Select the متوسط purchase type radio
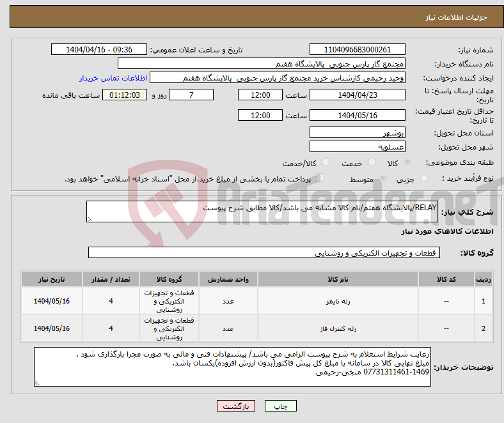504x423 pixels. point(382,178)
